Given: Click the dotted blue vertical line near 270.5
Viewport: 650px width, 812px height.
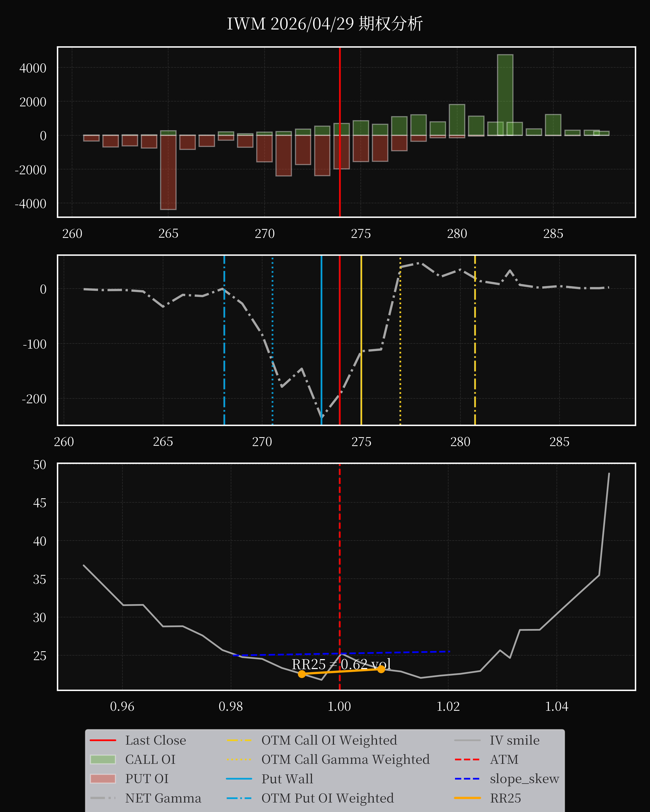Looking at the screenshot, I should [x=272, y=340].
